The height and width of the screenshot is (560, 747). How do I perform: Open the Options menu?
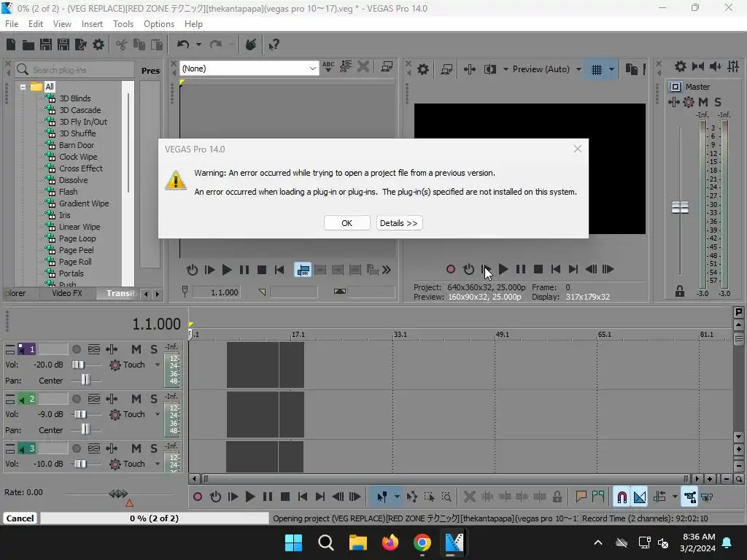pyautogui.click(x=158, y=24)
